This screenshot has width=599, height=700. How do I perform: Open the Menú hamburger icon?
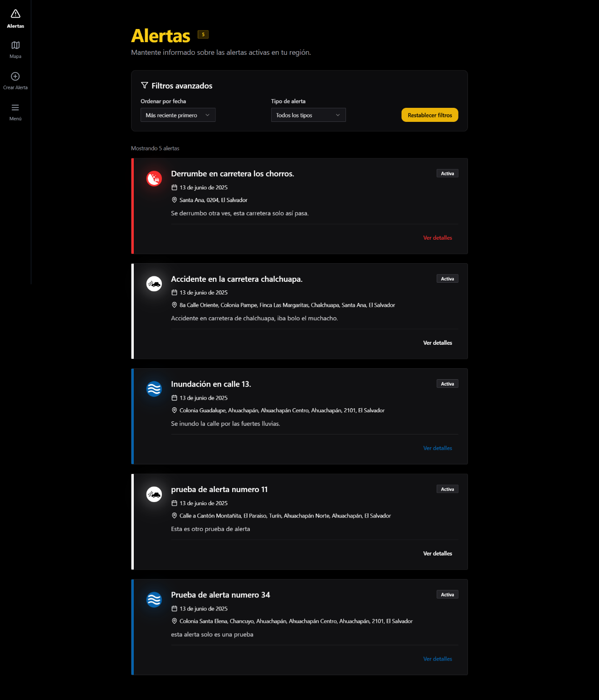[15, 108]
